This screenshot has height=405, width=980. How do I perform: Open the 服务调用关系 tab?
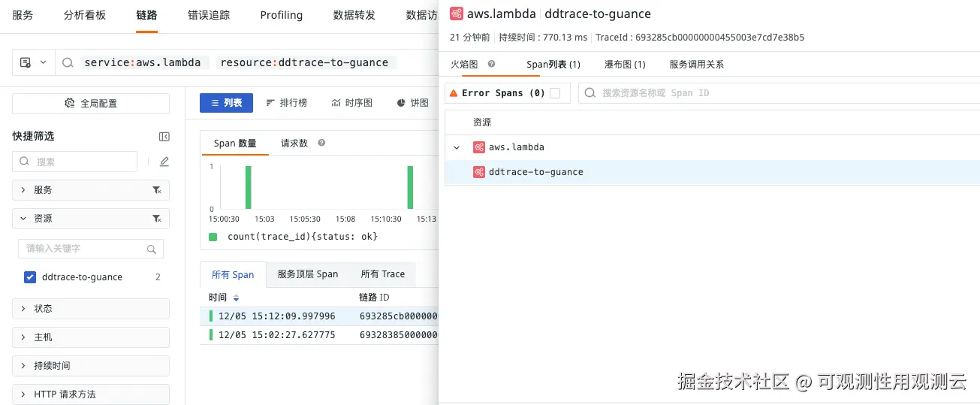(697, 65)
